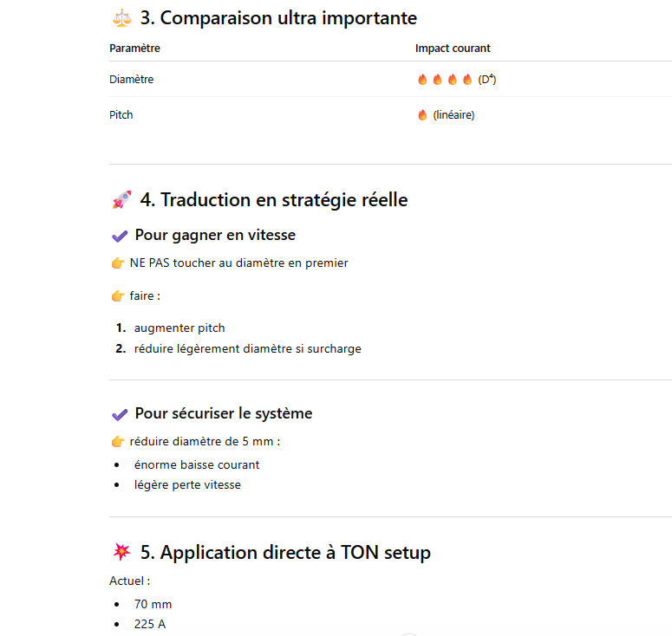Click the single flame icon in the Pitch row
This screenshot has width=672, height=636.
422,115
